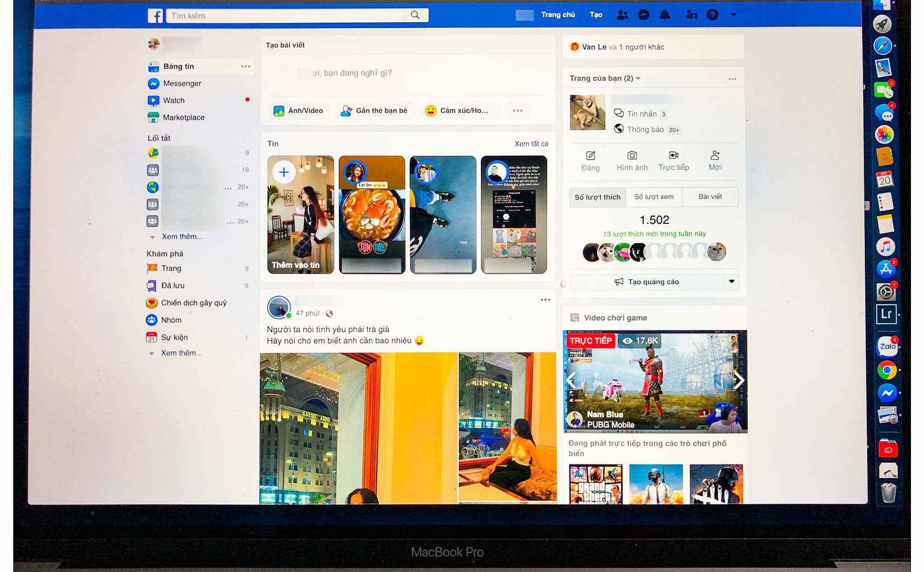Screen dimensions: 924x572
Task: Open Tạo menu in the top bar
Action: tap(596, 15)
